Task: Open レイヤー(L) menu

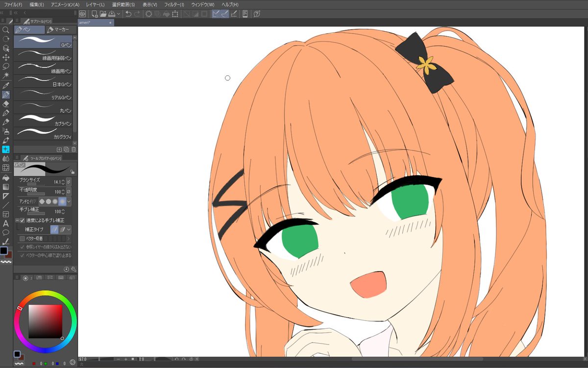Action: pyautogui.click(x=95, y=4)
